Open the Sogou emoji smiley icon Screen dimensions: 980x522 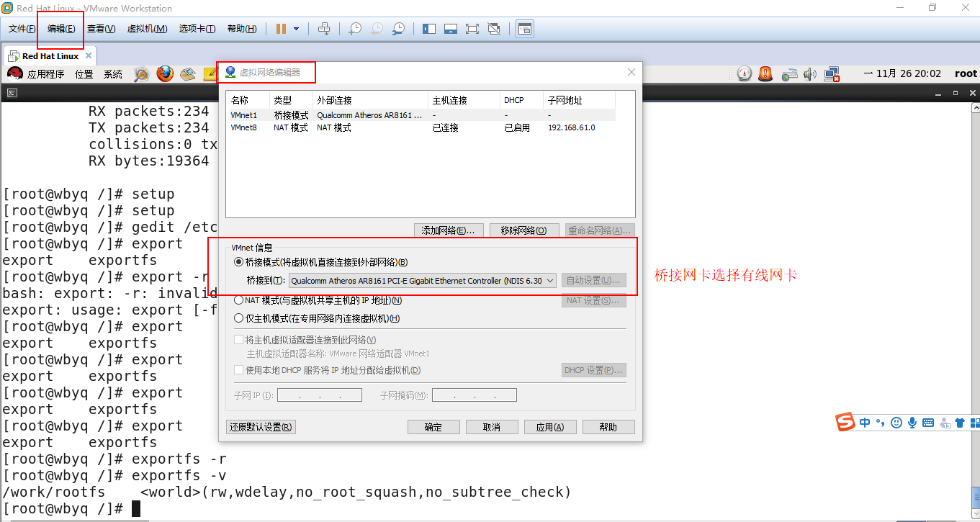[896, 423]
